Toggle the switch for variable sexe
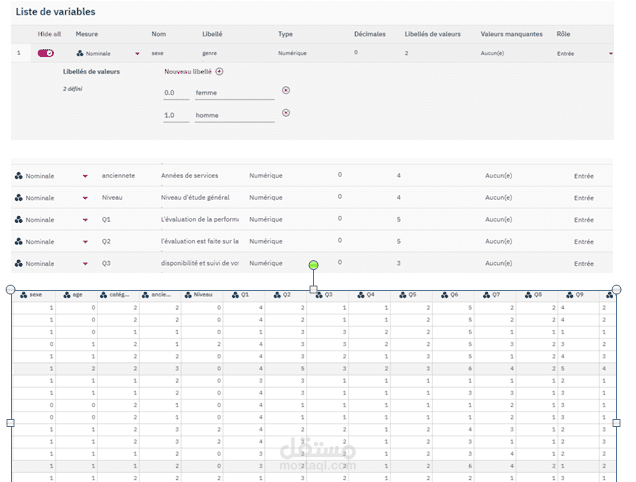This screenshot has width=636, height=482. [45, 53]
